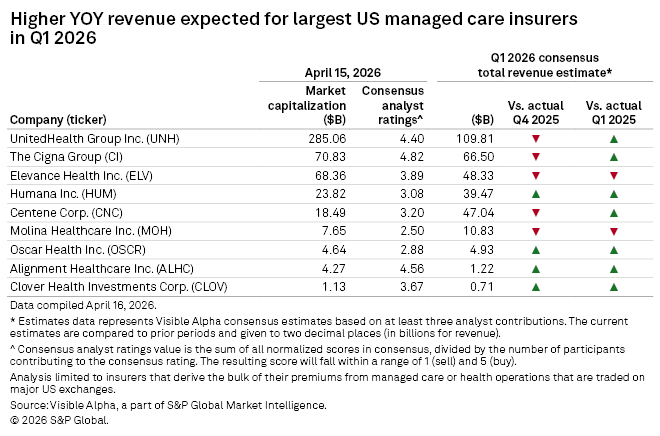Screen dimensions: 660x436
Task: Click Molina Healthcare's red arrow vs. Q1 2025
Action: pos(613,231)
